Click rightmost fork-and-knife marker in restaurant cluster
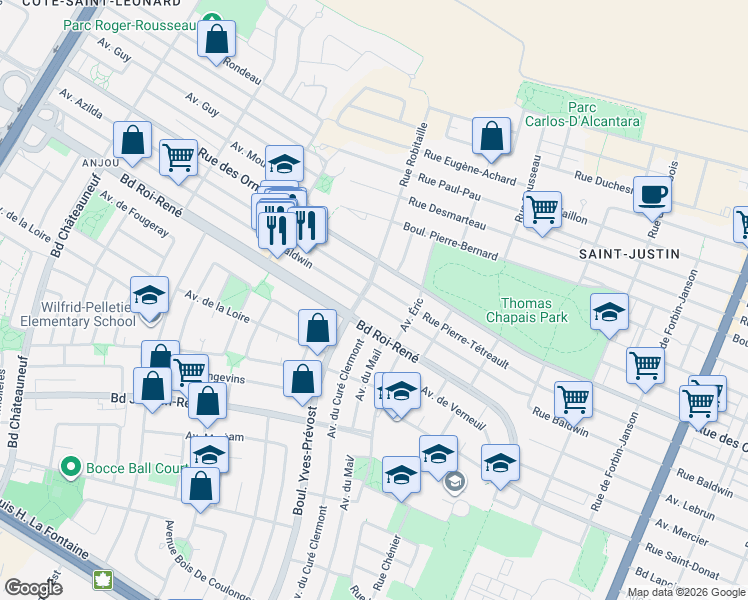This screenshot has height=600, width=748. 309,228
